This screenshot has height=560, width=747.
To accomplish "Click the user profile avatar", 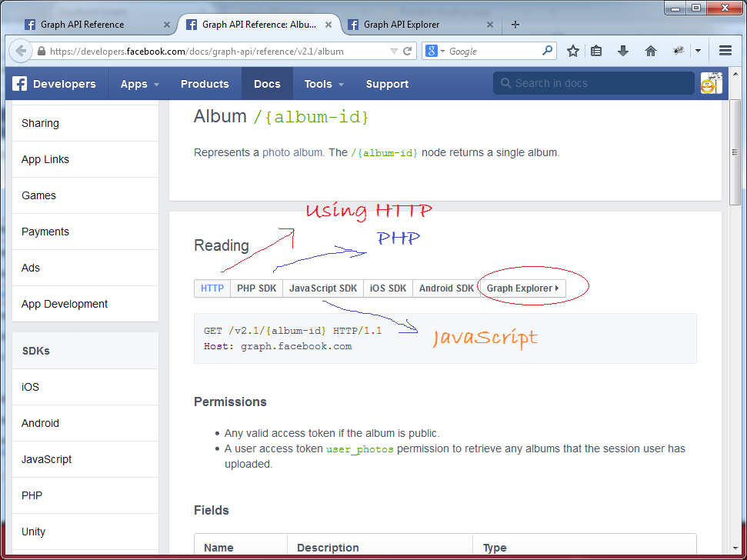I will (x=711, y=83).
